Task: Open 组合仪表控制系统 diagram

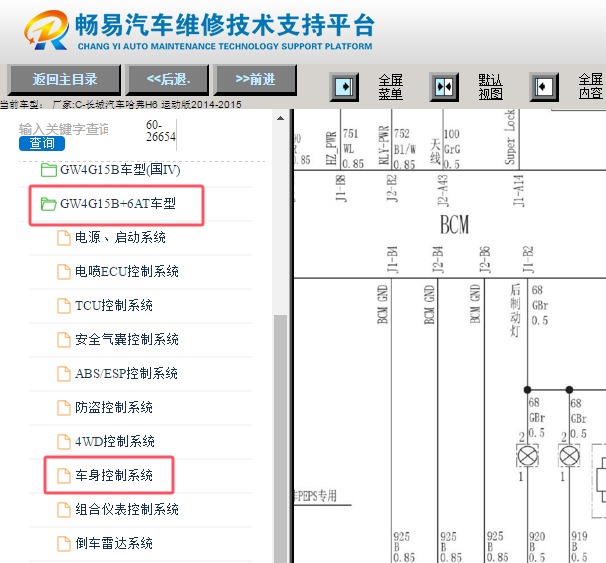Action: (127, 509)
